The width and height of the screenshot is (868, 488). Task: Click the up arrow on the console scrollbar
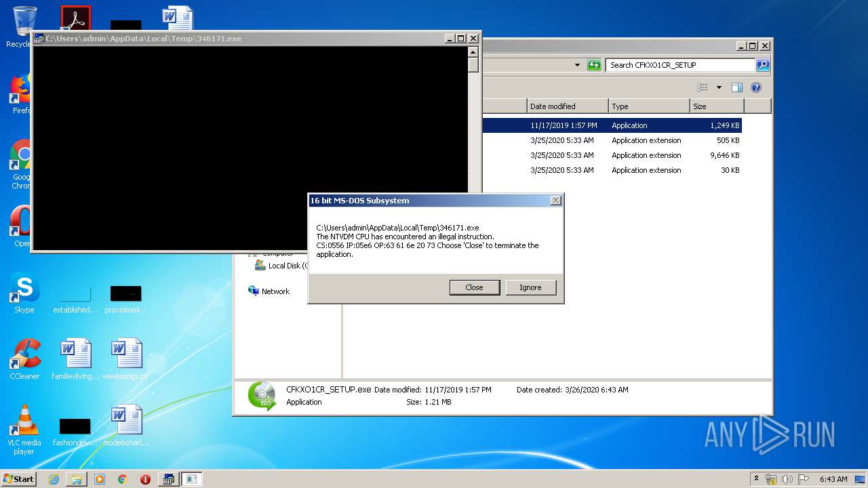pyautogui.click(x=473, y=52)
